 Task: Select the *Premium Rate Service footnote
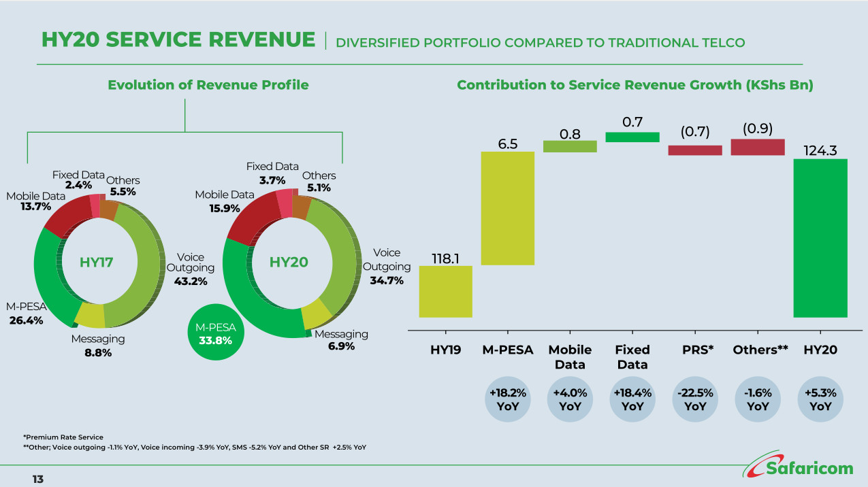coord(63,437)
